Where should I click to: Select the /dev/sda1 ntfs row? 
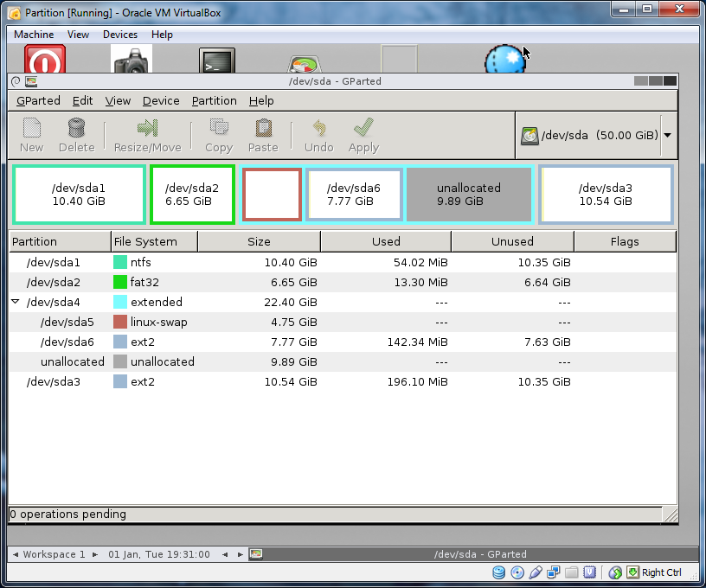point(343,262)
